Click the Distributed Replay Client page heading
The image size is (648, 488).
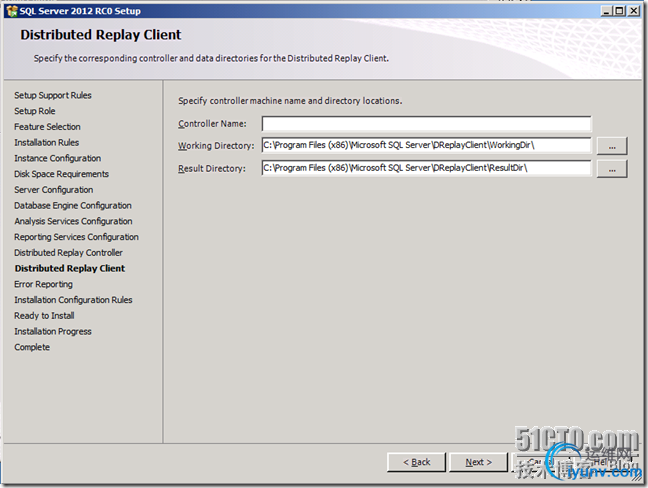pos(100,35)
